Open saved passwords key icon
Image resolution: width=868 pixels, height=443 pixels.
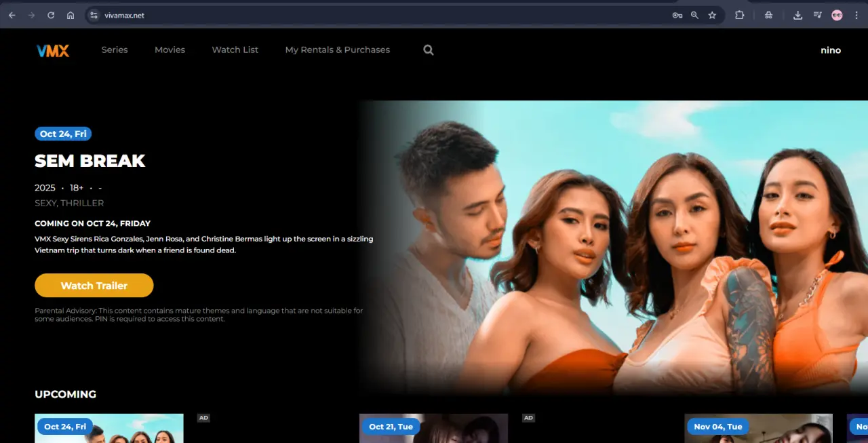point(677,15)
